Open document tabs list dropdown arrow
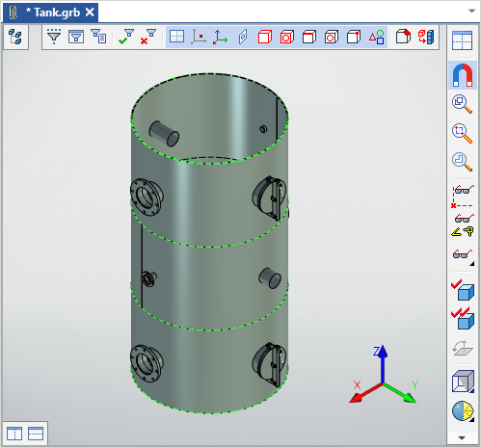The height and width of the screenshot is (448, 481). [471, 11]
